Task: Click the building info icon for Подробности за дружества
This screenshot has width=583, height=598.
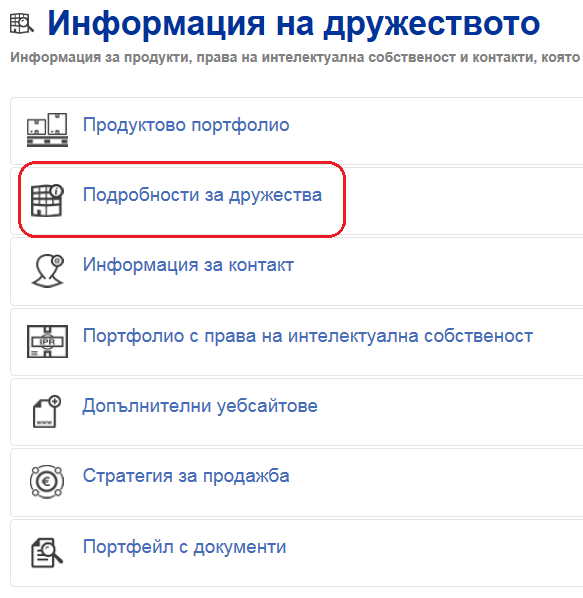Action: [47, 201]
